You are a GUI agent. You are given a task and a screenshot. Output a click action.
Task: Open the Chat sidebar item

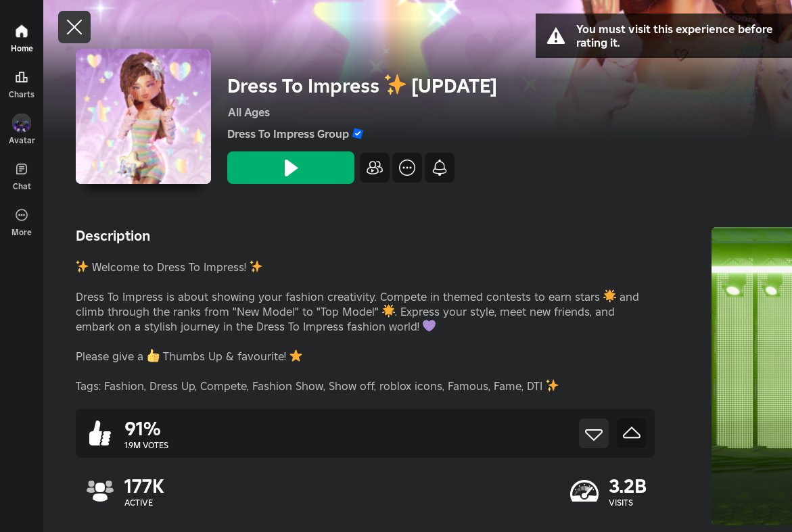[x=21, y=176]
